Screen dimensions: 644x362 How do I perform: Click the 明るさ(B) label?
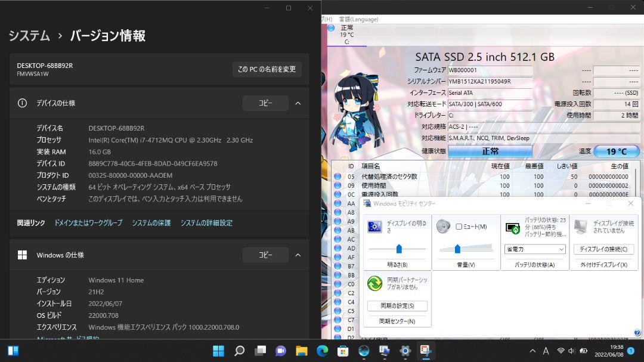pyautogui.click(x=397, y=265)
